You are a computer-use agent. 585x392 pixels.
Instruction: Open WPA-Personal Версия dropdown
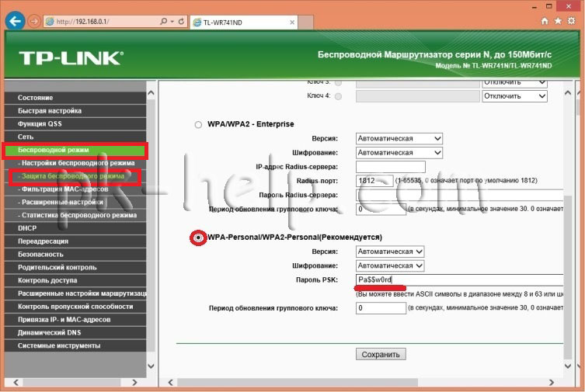coord(390,252)
